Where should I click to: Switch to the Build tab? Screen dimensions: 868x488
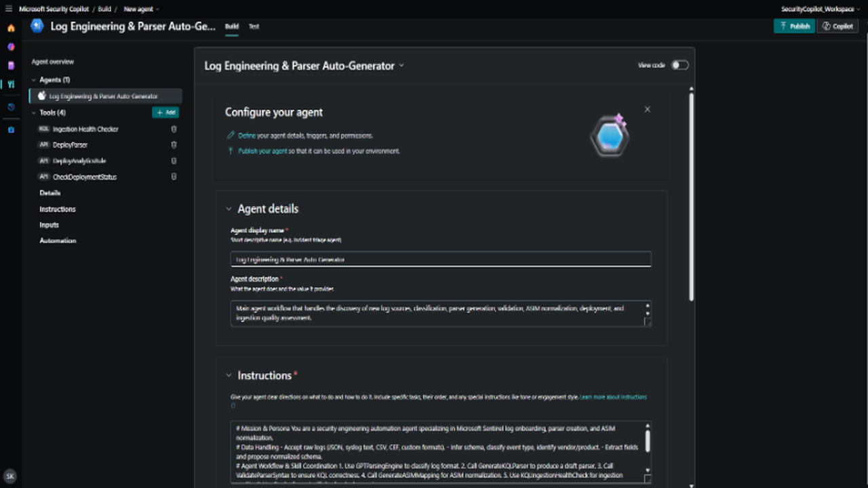click(x=232, y=26)
